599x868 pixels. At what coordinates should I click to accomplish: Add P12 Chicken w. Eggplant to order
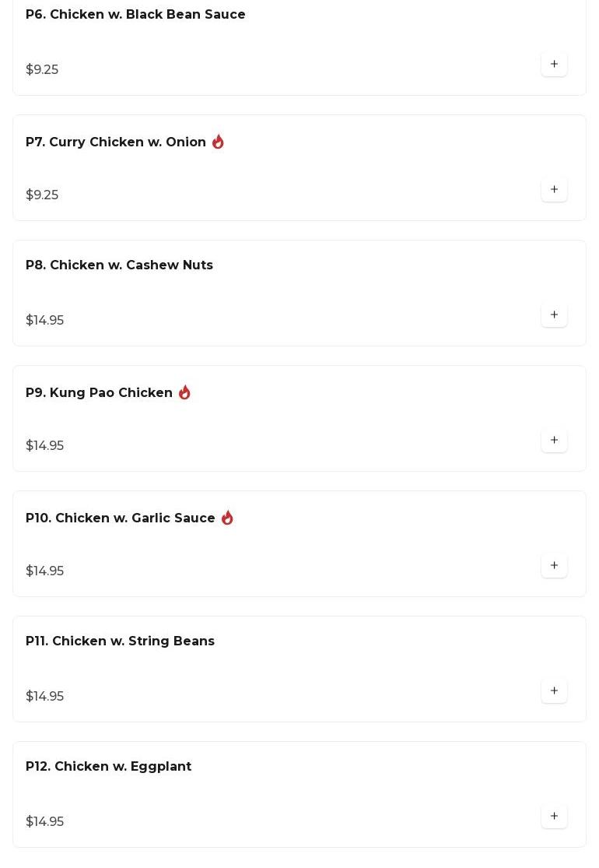[x=554, y=817]
